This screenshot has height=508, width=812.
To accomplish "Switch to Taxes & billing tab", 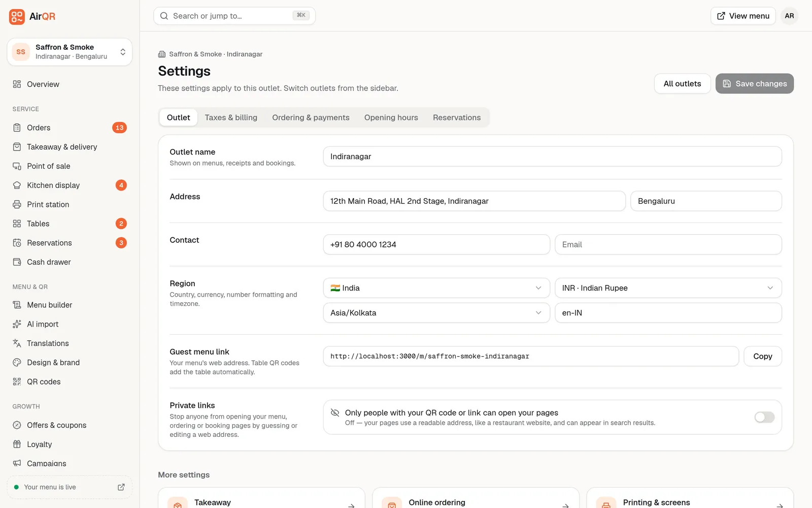I will tap(231, 117).
